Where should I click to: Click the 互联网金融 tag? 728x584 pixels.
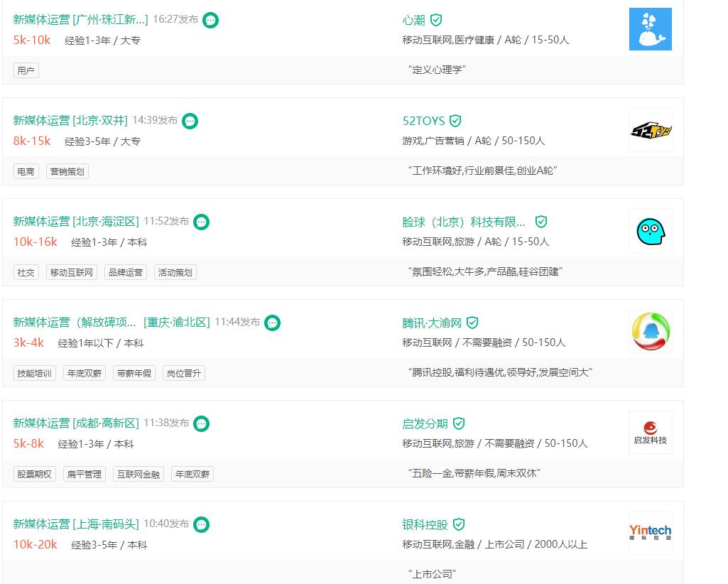tap(138, 474)
